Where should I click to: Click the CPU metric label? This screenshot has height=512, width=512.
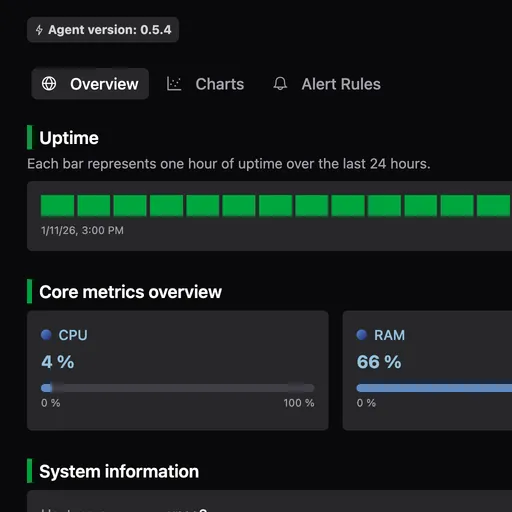tap(73, 335)
